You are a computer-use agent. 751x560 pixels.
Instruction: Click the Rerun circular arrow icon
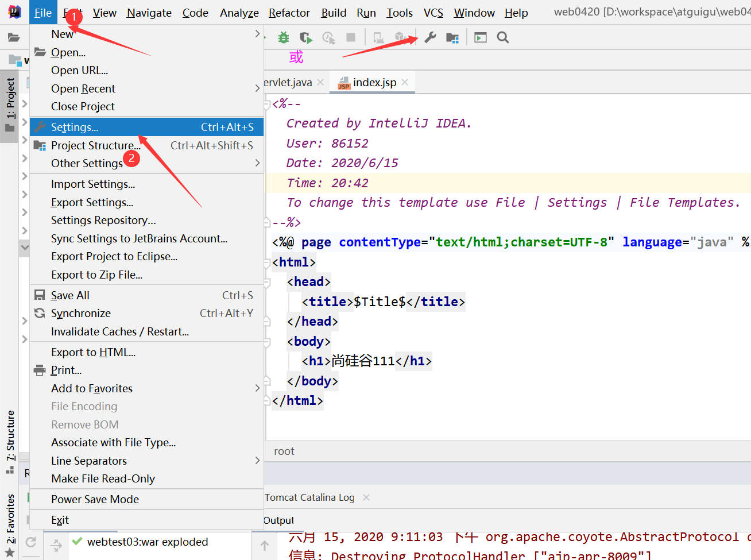[31, 542]
